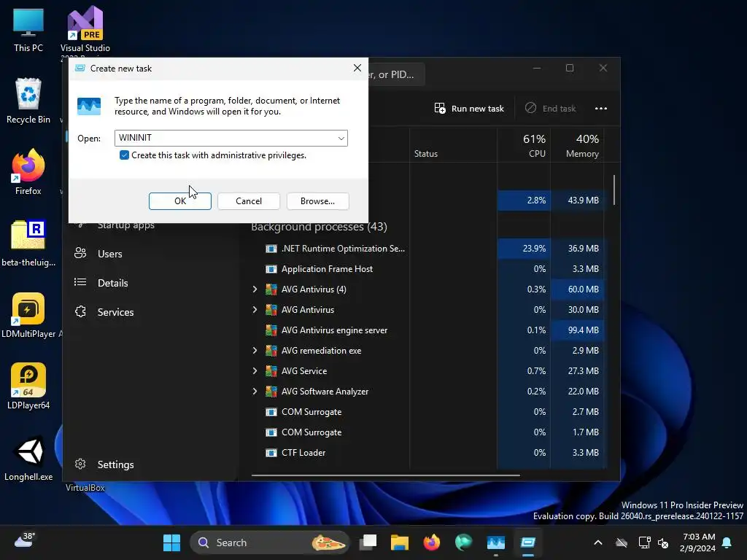Open the Services tab in Task Manager
Viewport: 747px width, 560px height.
click(115, 312)
